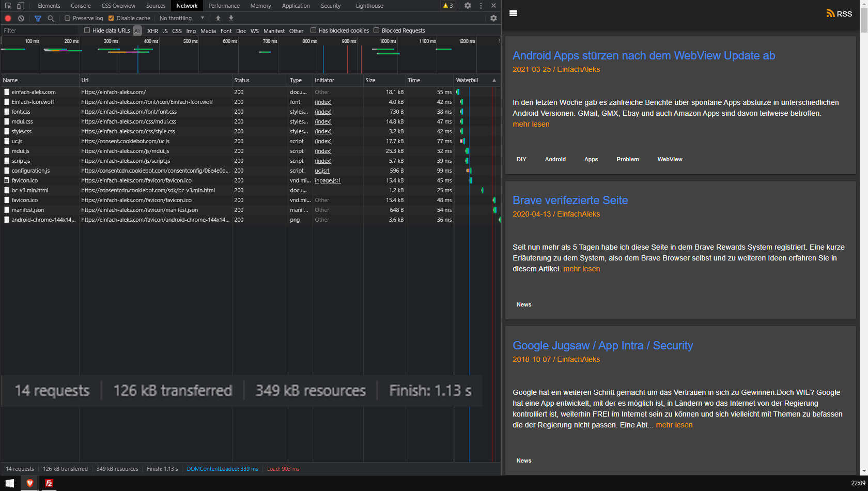Image resolution: width=868 pixels, height=491 pixels.
Task: Import a HAR file using upload arrow
Action: point(218,18)
